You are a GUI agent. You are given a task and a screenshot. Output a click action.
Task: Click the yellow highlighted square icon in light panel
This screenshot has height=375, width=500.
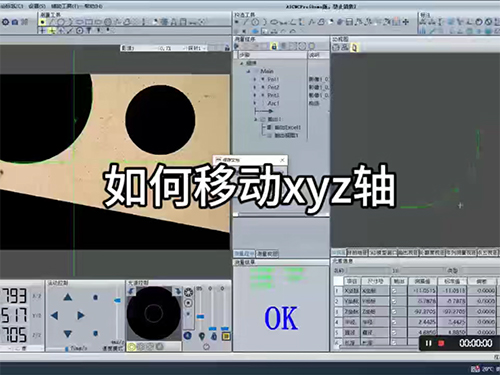pyautogui.click(x=226, y=336)
